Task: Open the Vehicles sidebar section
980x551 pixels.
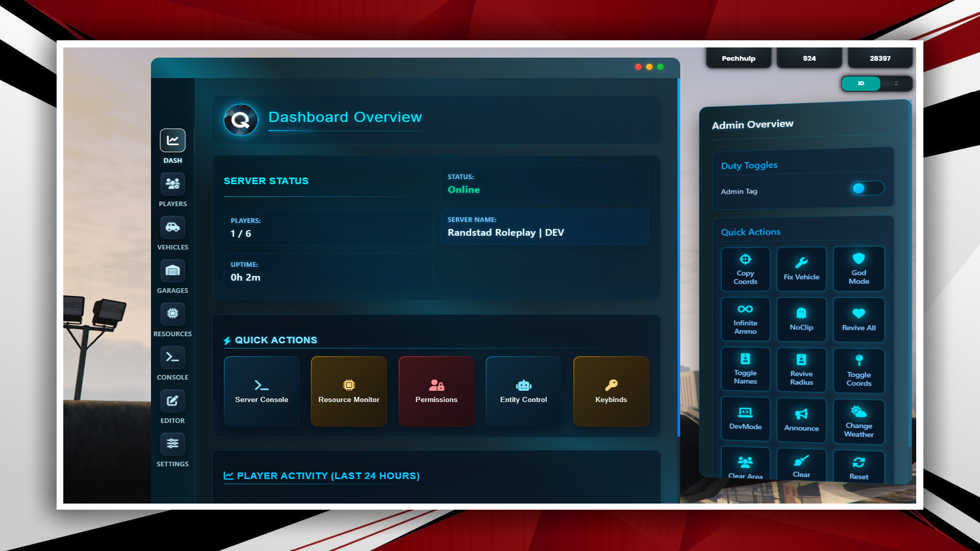Action: pos(173,228)
